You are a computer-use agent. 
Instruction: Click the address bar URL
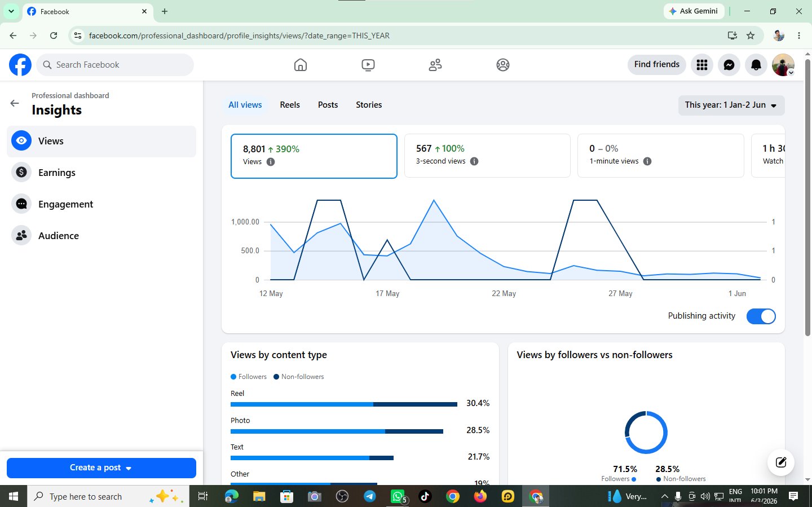click(239, 36)
